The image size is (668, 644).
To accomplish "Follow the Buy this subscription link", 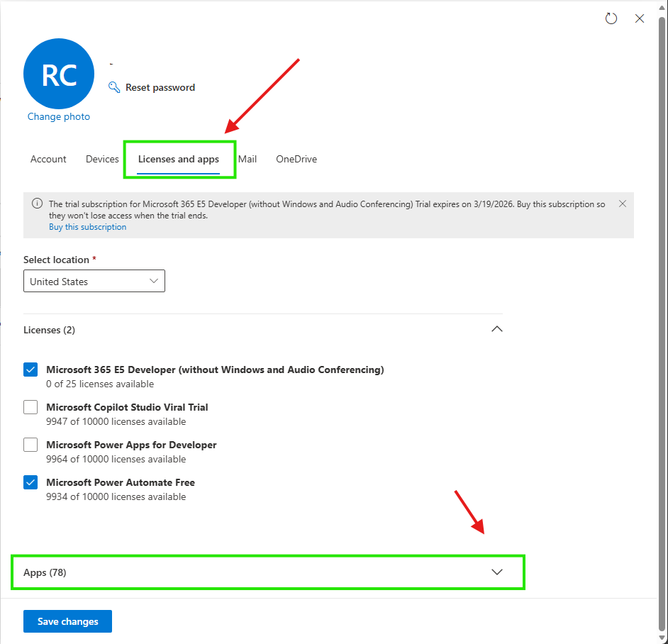I will click(x=87, y=227).
